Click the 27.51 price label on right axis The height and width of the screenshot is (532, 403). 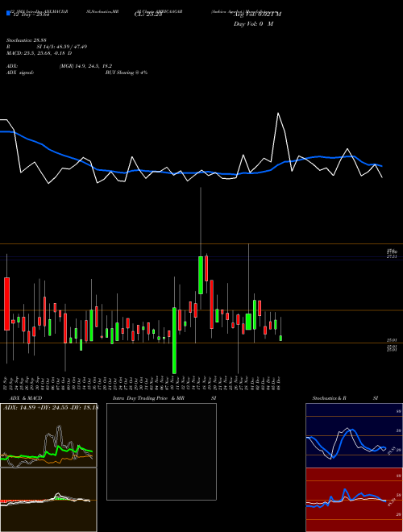pyautogui.click(x=393, y=257)
